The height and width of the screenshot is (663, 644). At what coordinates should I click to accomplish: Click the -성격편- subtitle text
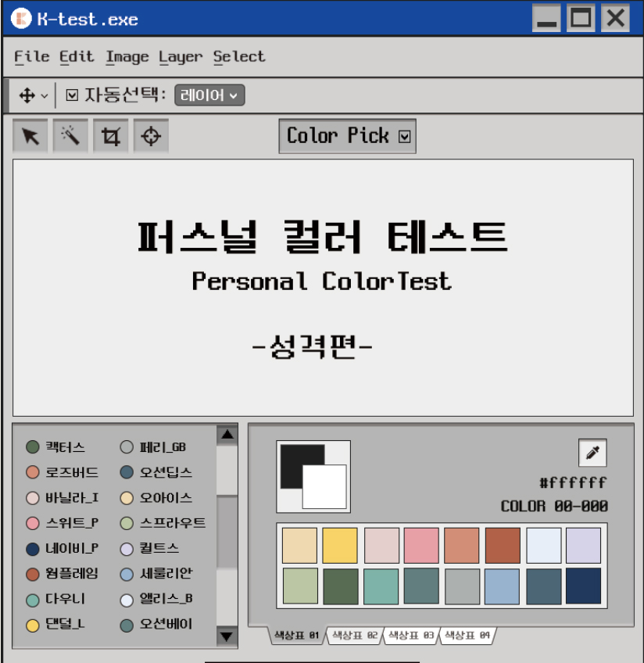click(x=313, y=347)
